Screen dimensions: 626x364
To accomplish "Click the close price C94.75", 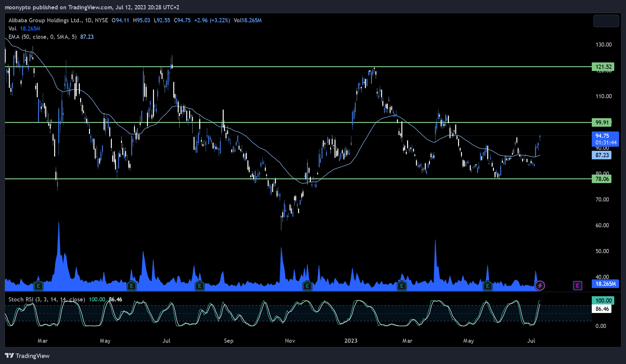I will (x=182, y=20).
